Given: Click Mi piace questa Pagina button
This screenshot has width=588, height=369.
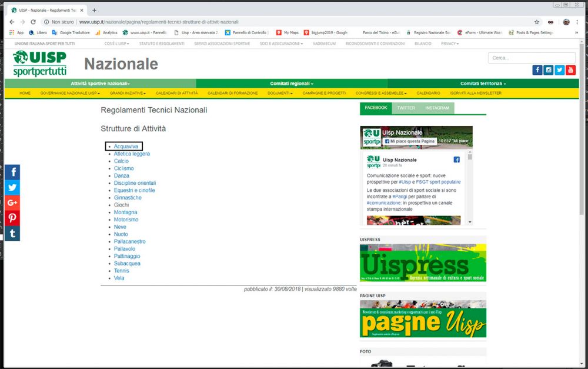Looking at the screenshot, I should click(409, 141).
